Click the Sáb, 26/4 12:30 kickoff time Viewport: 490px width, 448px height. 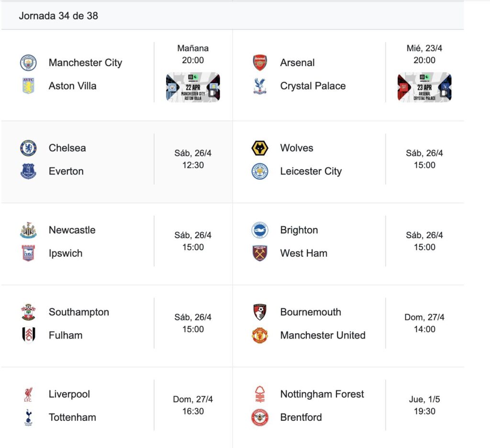(193, 159)
